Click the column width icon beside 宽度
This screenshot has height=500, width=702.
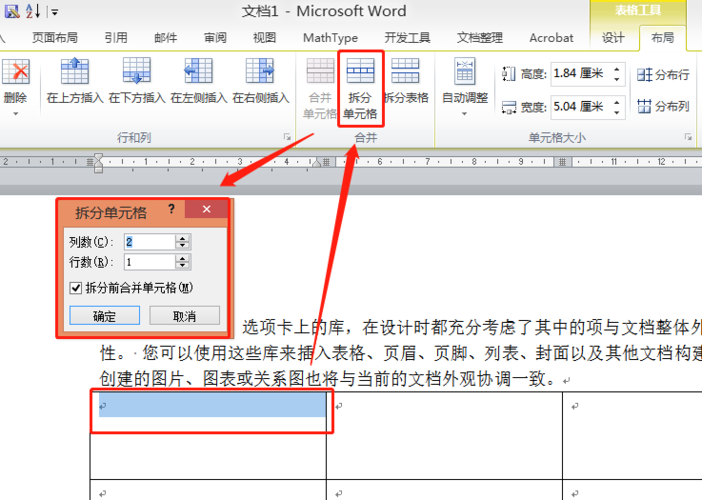(x=509, y=107)
